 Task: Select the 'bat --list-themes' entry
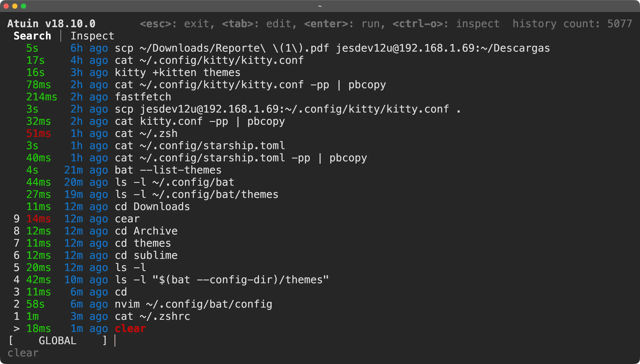point(168,170)
